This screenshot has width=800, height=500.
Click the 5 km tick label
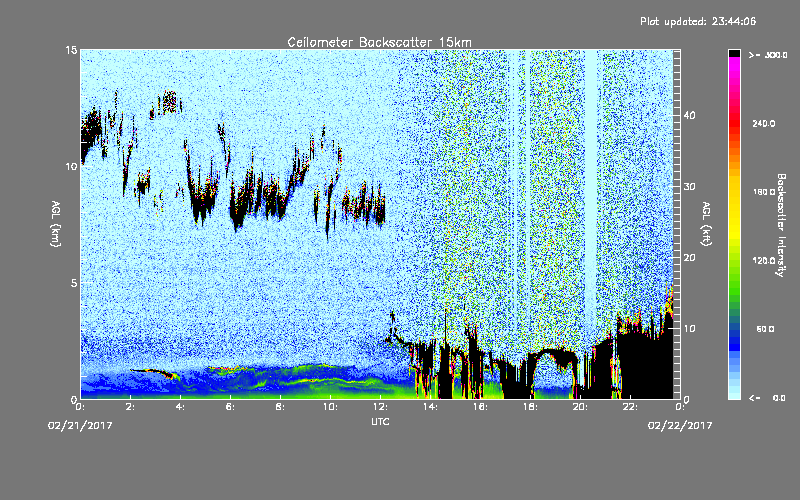pyautogui.click(x=74, y=283)
